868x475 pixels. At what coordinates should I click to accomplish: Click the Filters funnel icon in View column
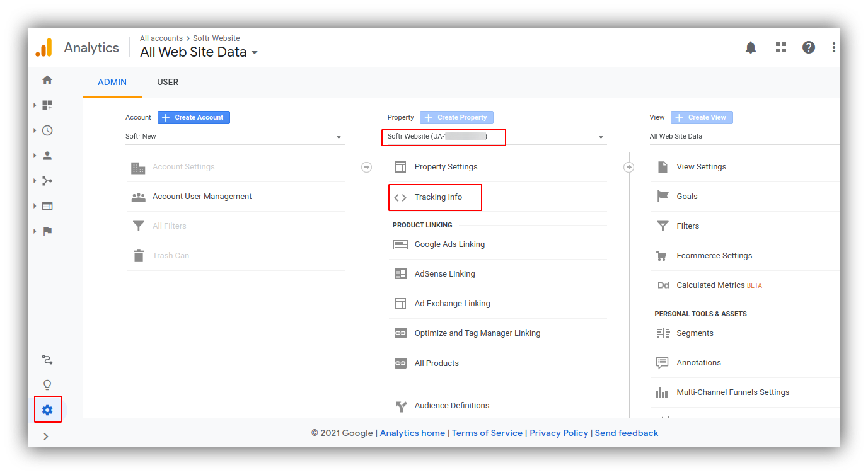tap(663, 226)
